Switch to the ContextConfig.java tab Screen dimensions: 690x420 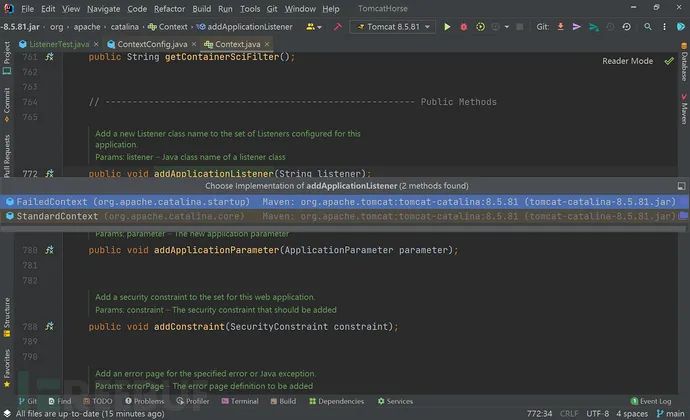click(152, 44)
